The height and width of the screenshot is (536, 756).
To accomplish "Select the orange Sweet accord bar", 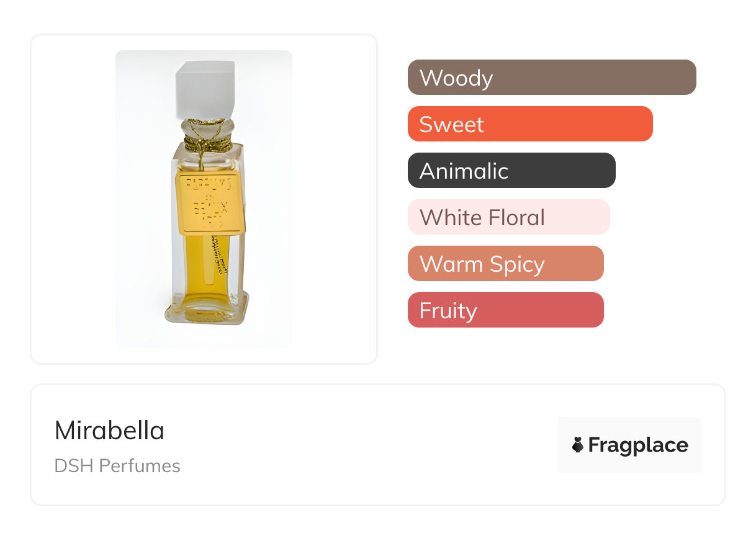I will tap(529, 124).
